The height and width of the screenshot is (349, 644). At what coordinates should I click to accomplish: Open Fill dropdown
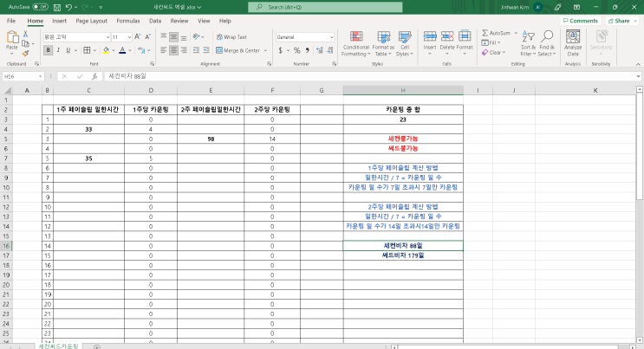point(491,42)
